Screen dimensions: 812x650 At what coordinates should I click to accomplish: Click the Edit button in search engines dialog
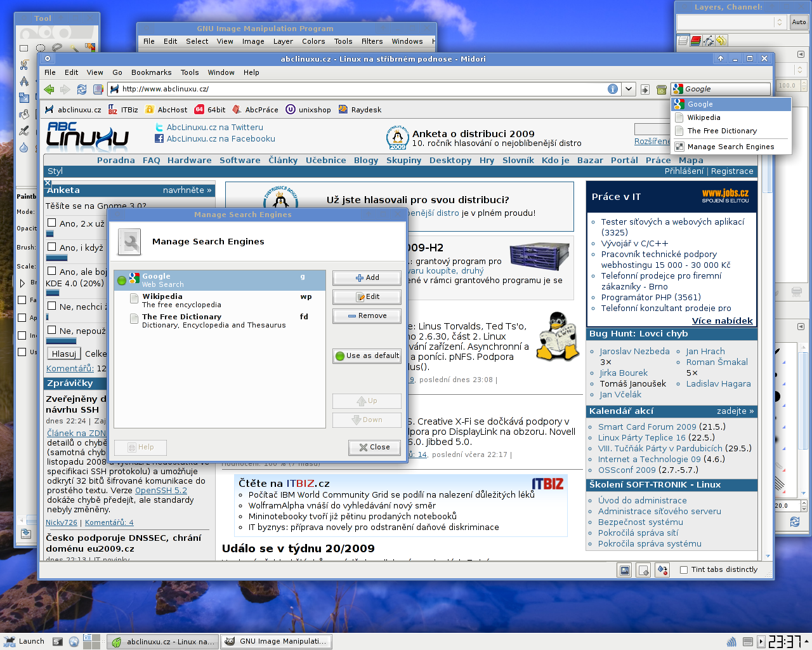367,296
